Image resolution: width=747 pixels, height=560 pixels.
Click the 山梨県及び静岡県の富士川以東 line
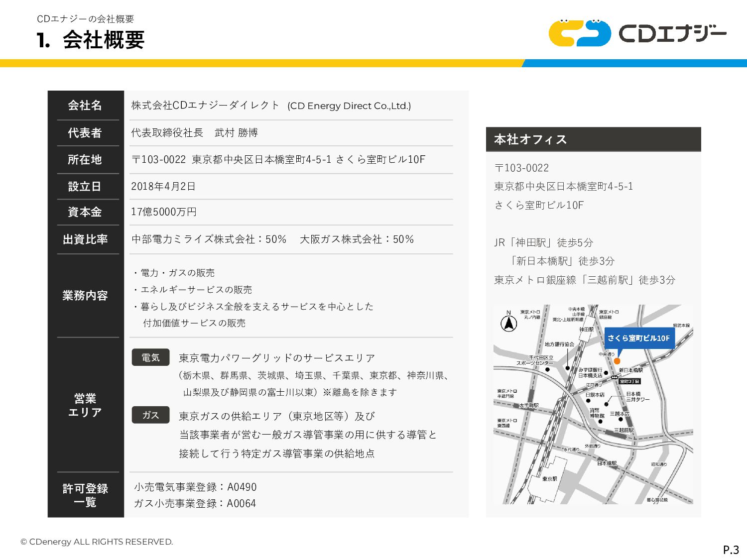tap(290, 392)
